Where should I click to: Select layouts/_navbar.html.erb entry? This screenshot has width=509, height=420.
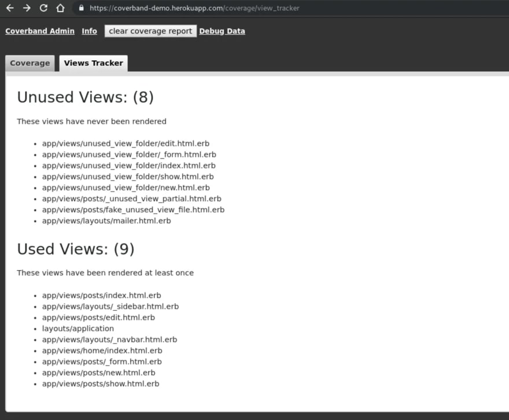click(x=109, y=340)
